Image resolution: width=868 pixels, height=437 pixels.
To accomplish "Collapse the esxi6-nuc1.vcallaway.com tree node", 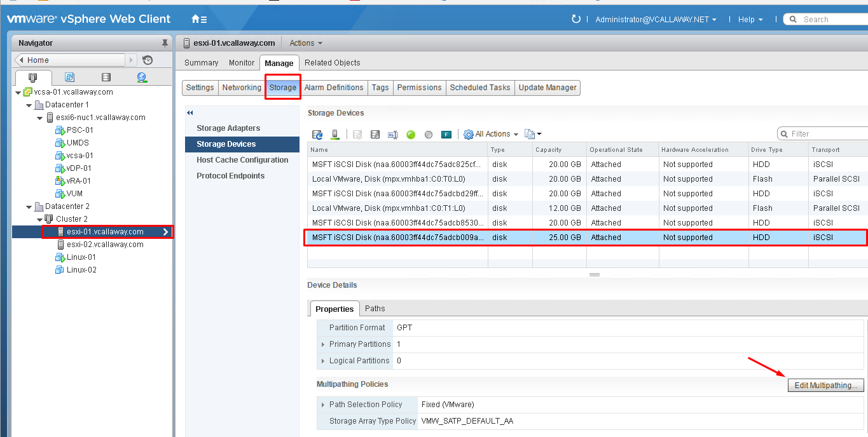I will coord(40,118).
